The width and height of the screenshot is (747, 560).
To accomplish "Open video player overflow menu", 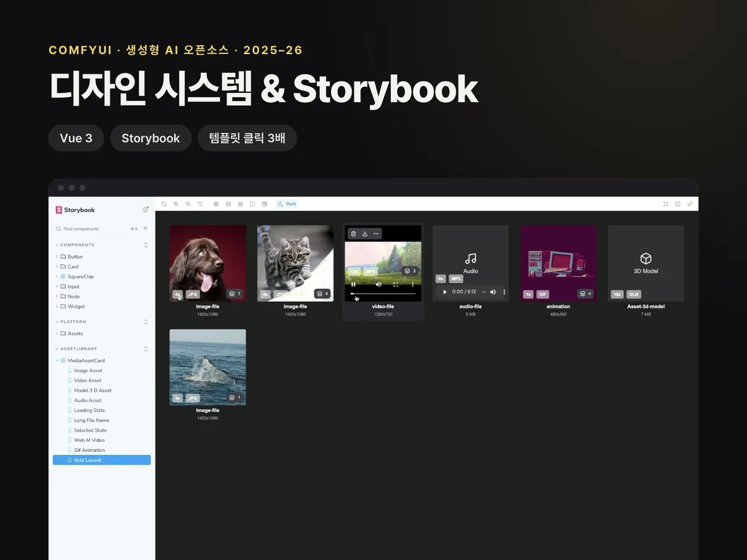I will (x=412, y=284).
